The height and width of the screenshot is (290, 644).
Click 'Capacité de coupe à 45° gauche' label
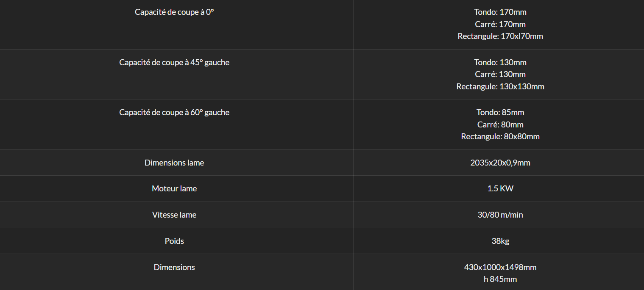(x=174, y=62)
